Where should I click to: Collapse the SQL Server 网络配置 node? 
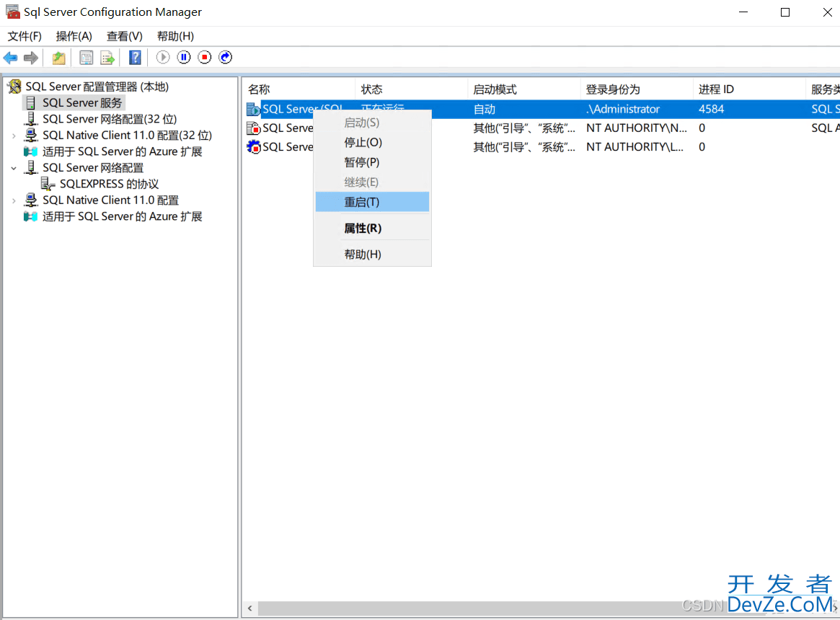(x=14, y=168)
